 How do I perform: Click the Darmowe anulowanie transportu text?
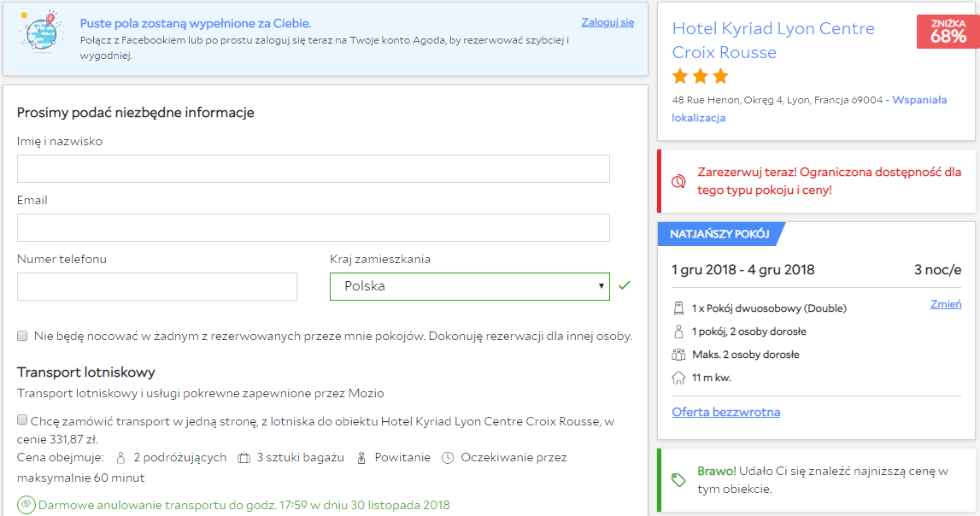click(x=244, y=505)
